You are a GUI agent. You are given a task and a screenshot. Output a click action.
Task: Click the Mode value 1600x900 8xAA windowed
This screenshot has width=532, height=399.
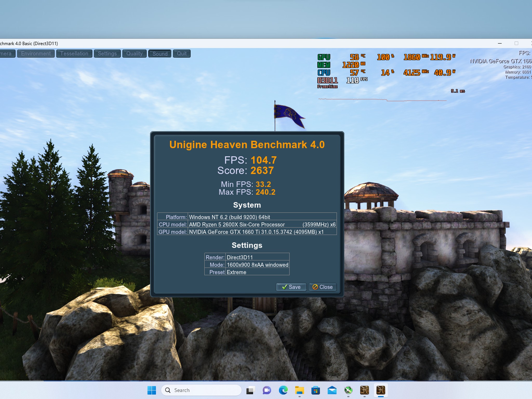257,265
